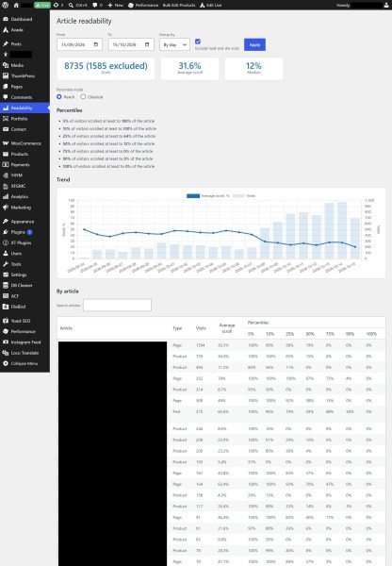This screenshot has width=392, height=566.
Task: Click the To date input field
Action: pyautogui.click(x=131, y=44)
